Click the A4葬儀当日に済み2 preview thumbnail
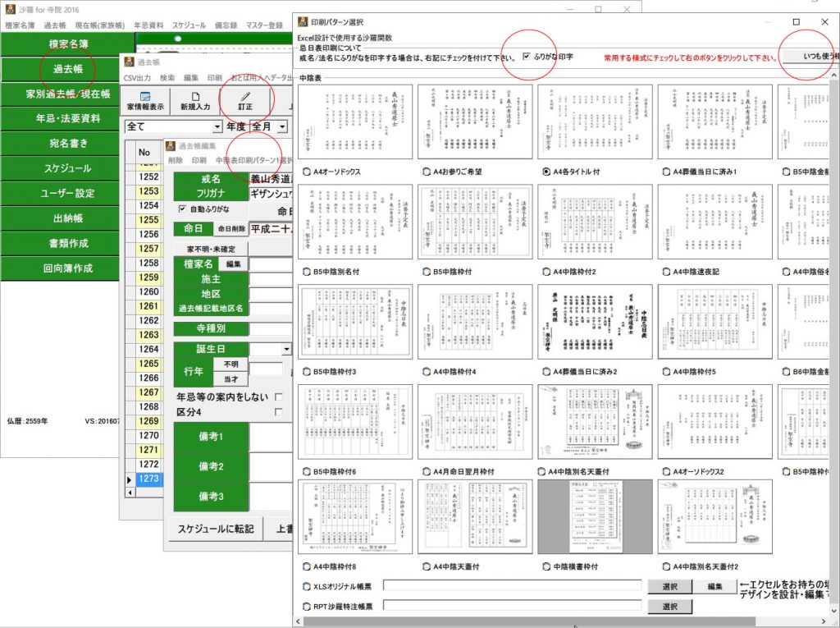 pyautogui.click(x=596, y=322)
